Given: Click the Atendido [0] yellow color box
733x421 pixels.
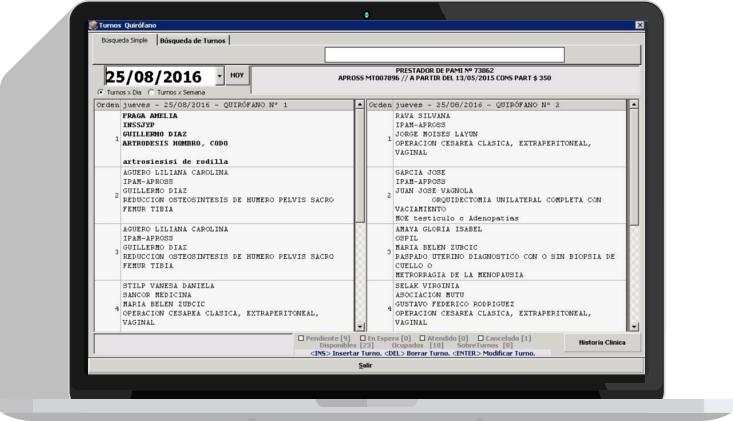Looking at the screenshot, I should (x=422, y=338).
